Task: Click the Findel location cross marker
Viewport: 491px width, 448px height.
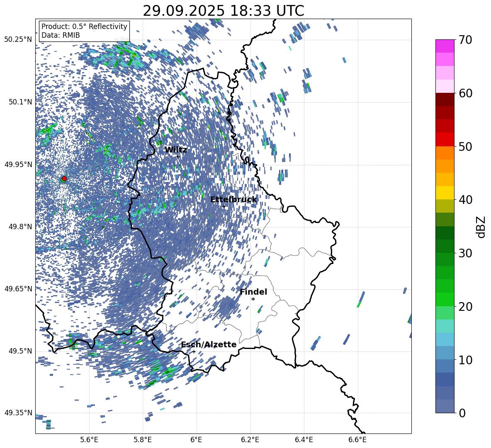Action: tap(253, 299)
